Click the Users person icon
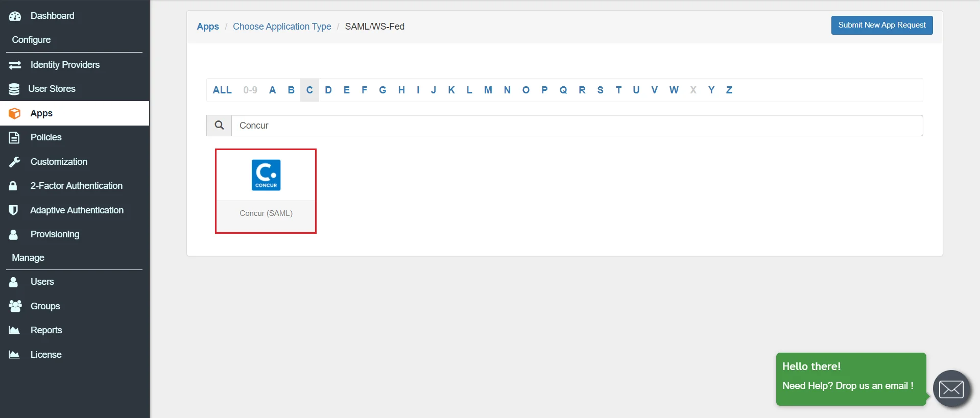Image resolution: width=980 pixels, height=418 pixels. coord(13,282)
